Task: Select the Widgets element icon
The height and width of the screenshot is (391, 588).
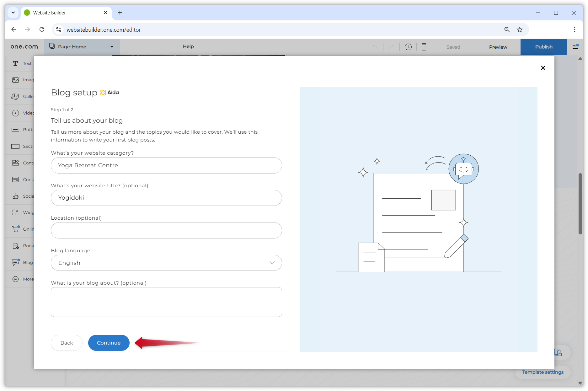Action: tap(15, 212)
